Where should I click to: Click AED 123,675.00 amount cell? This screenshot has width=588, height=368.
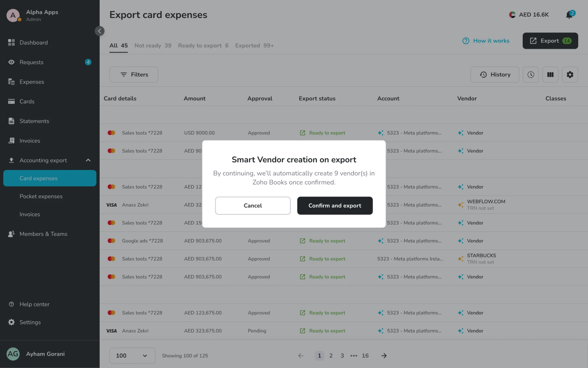tap(203, 313)
